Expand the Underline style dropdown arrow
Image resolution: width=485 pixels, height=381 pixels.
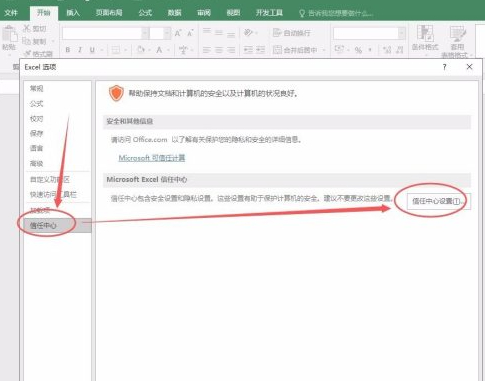coord(101,50)
